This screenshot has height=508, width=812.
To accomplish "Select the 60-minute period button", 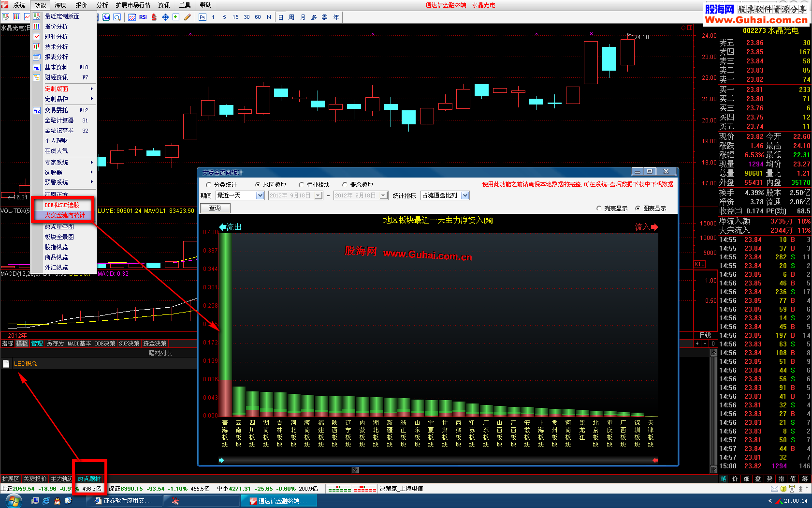I will pos(258,17).
